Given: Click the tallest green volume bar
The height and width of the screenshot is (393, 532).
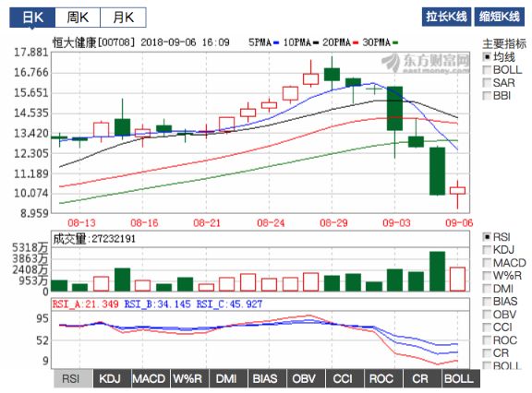Looking at the screenshot, I should coord(437,271).
